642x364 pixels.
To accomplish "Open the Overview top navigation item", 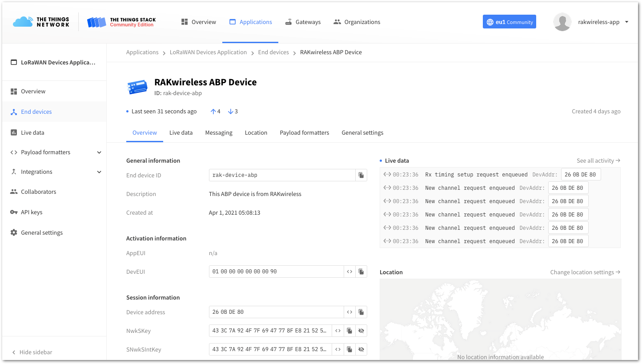I will pyautogui.click(x=198, y=22).
